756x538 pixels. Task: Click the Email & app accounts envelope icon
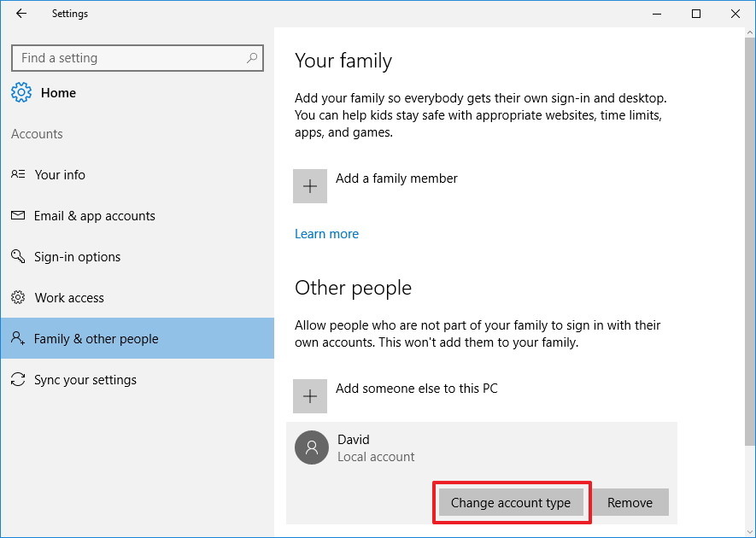pyautogui.click(x=18, y=216)
